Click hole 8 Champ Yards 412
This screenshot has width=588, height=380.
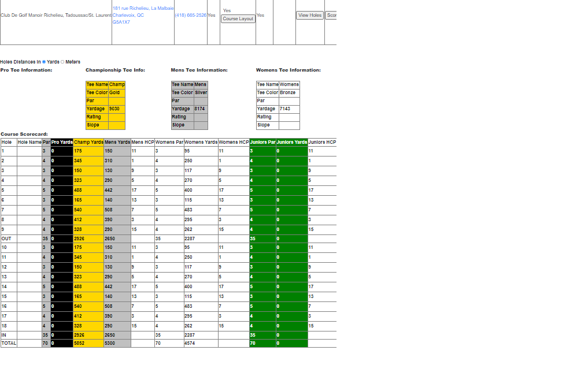click(78, 219)
